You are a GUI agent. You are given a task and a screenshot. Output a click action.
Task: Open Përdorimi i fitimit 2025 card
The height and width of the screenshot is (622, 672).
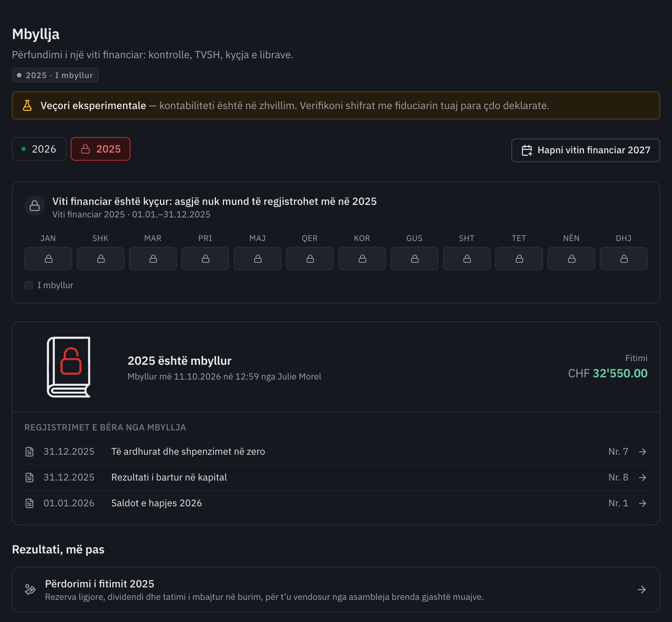click(x=336, y=590)
